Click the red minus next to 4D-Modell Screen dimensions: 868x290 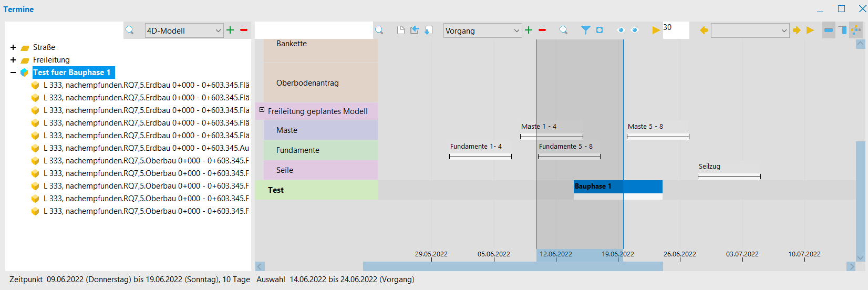pos(244,30)
